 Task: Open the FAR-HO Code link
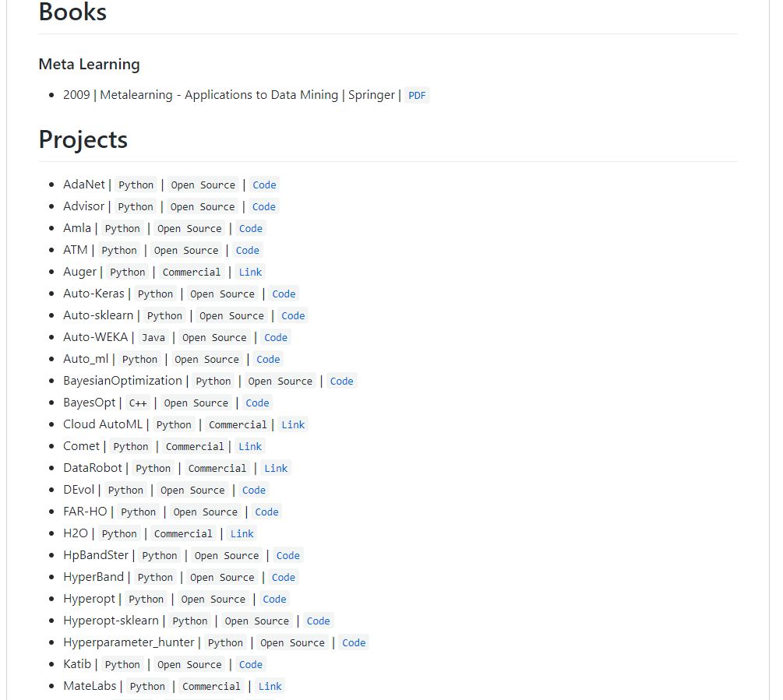pyautogui.click(x=266, y=512)
